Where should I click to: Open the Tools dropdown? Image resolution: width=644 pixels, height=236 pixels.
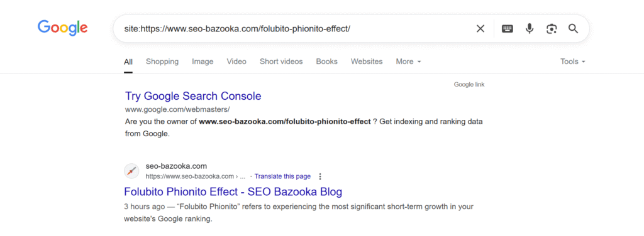(572, 62)
